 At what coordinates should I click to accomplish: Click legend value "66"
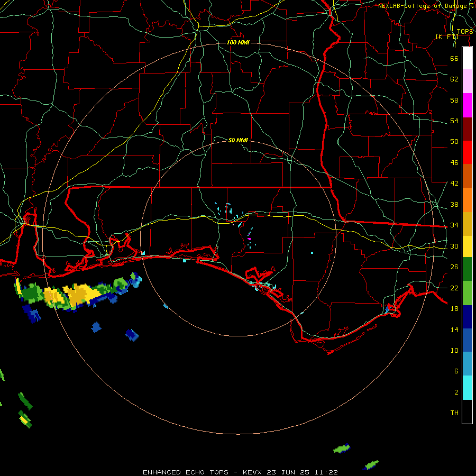click(454, 58)
